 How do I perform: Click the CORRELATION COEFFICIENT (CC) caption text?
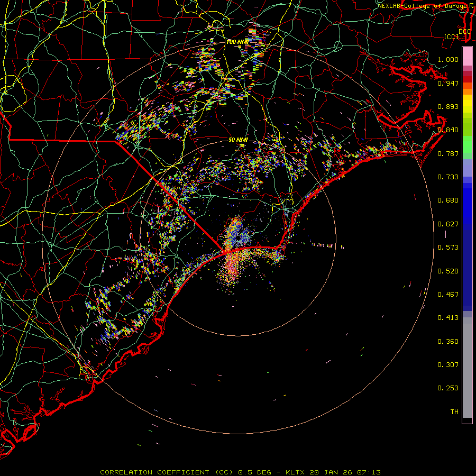coord(167,472)
